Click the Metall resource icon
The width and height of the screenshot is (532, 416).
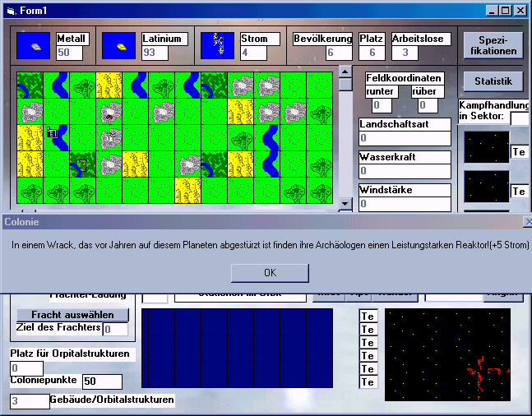tap(34, 46)
